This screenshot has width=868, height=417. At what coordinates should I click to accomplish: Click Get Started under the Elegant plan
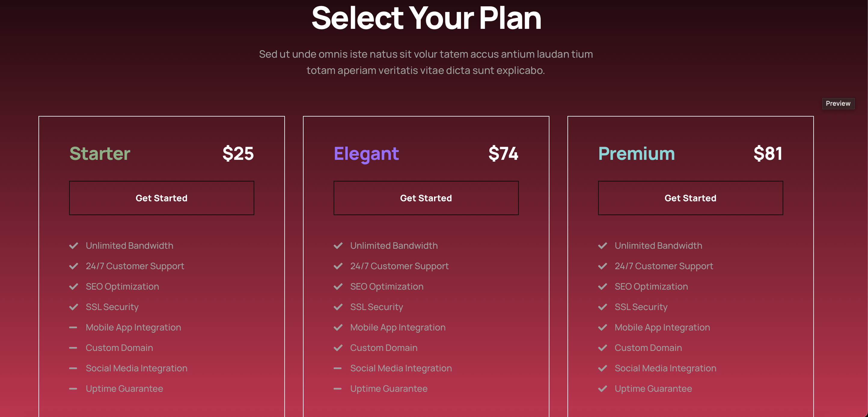click(426, 198)
